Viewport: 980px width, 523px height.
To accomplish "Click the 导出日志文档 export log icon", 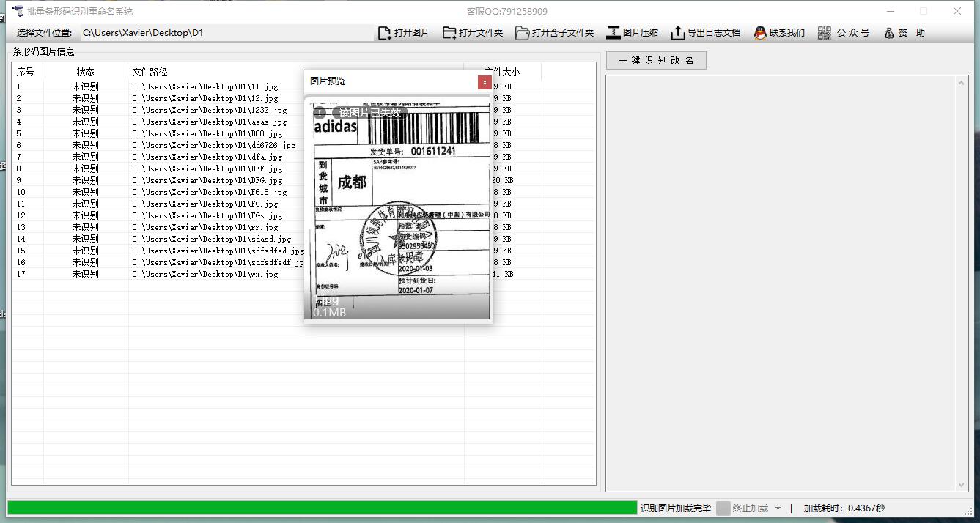I will click(678, 33).
